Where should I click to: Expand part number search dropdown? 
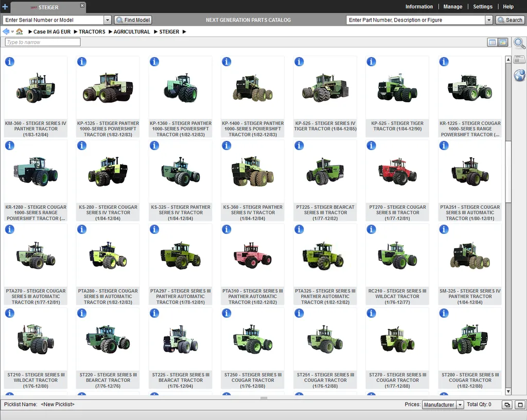[x=489, y=20]
